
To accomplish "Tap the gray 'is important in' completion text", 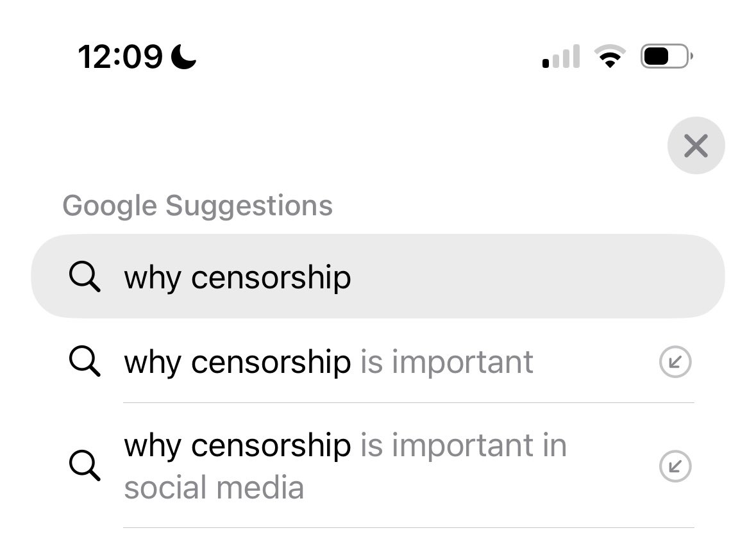I will [x=463, y=445].
